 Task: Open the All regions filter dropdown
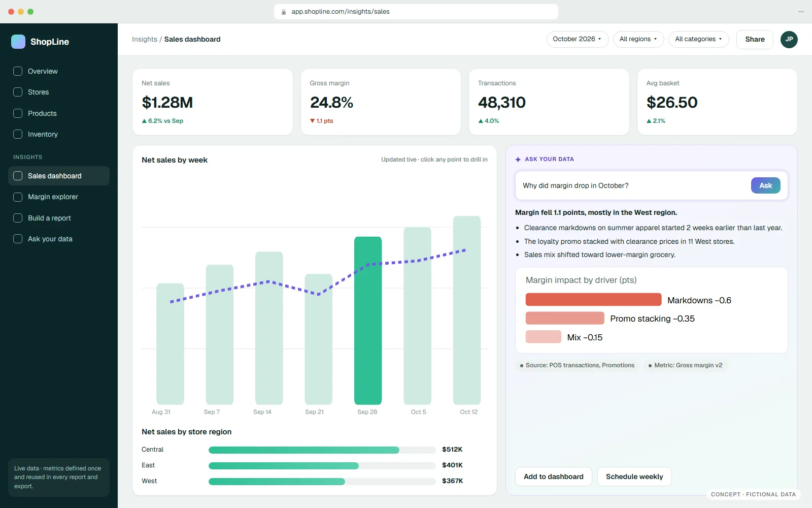[638, 39]
